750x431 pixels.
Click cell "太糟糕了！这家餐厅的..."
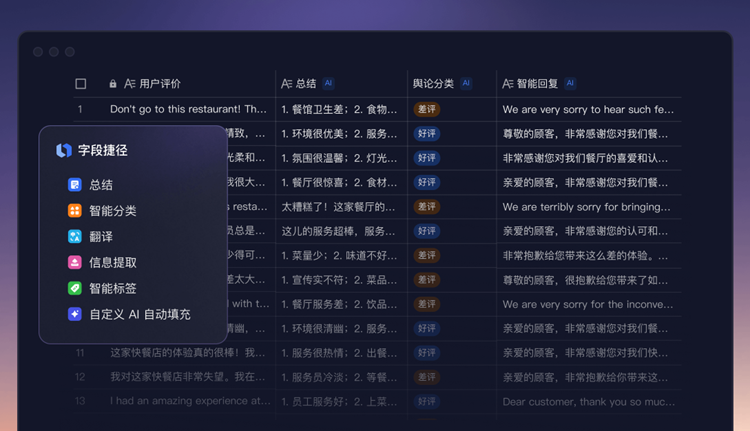(339, 207)
